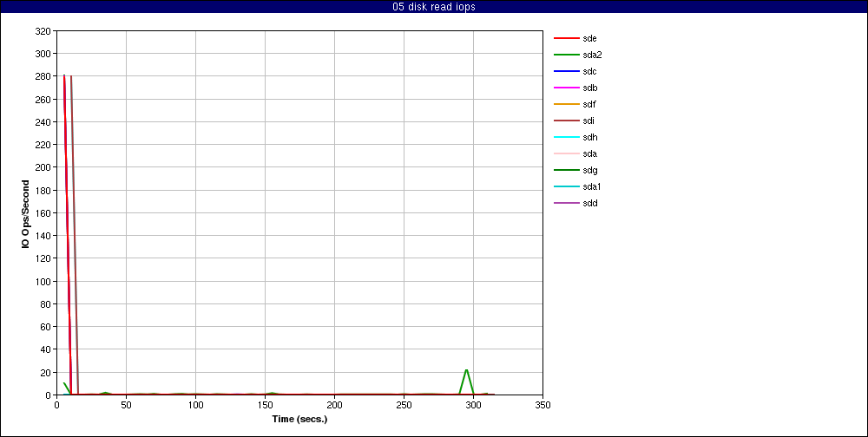Select the sdh legend label

pyautogui.click(x=589, y=137)
